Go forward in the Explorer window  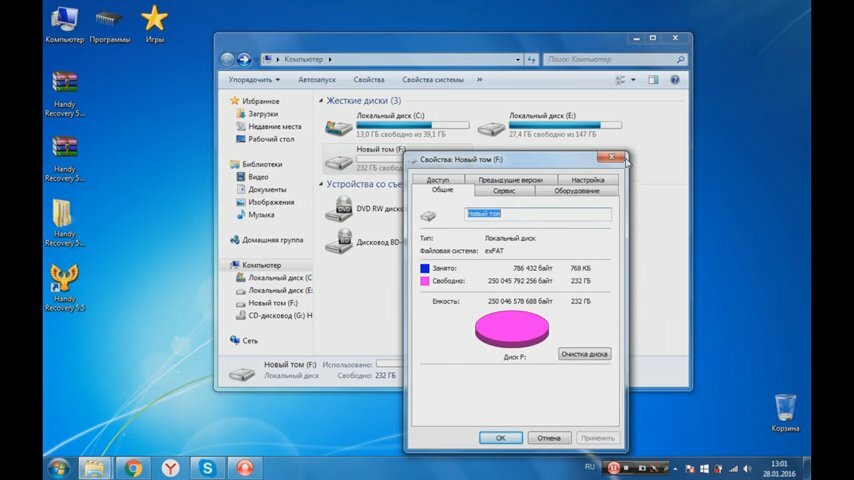coord(243,59)
